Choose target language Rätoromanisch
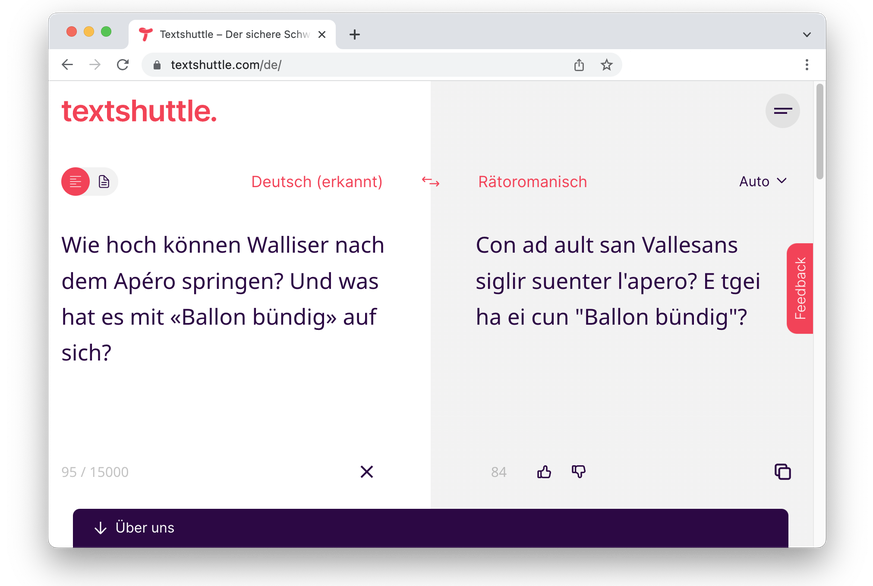 (532, 182)
